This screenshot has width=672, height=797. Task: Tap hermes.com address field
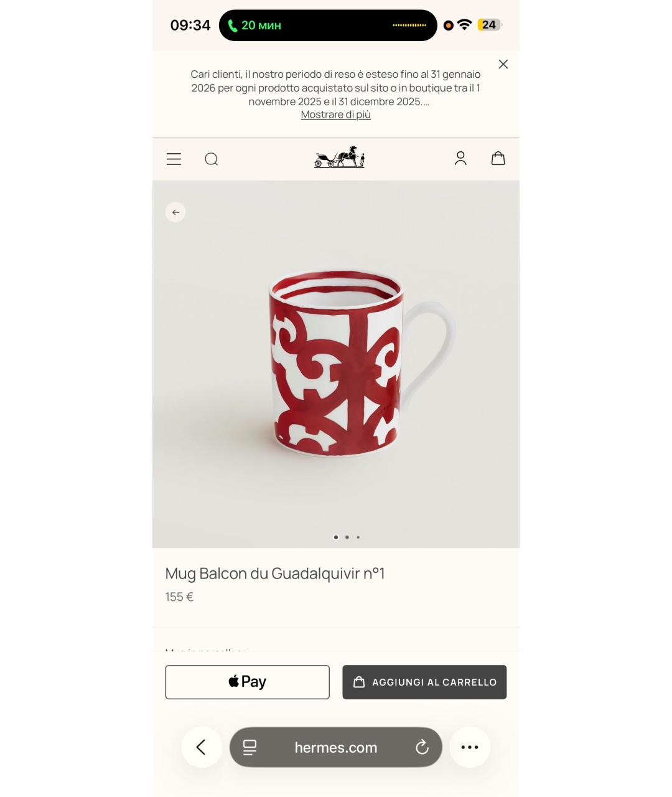tap(336, 747)
